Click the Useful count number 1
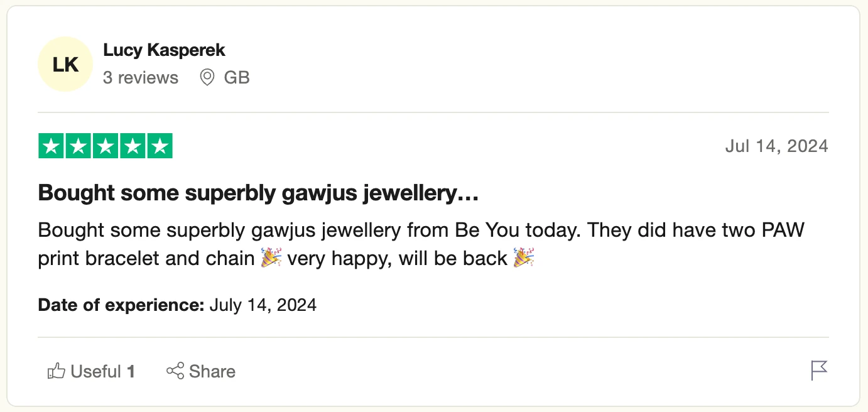The height and width of the screenshot is (412, 868). coord(131,371)
